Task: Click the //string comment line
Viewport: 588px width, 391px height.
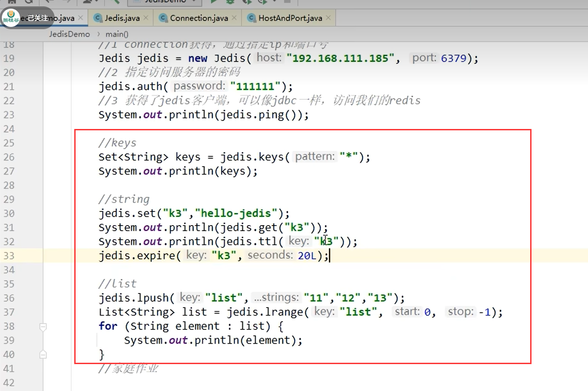Action: (x=124, y=199)
